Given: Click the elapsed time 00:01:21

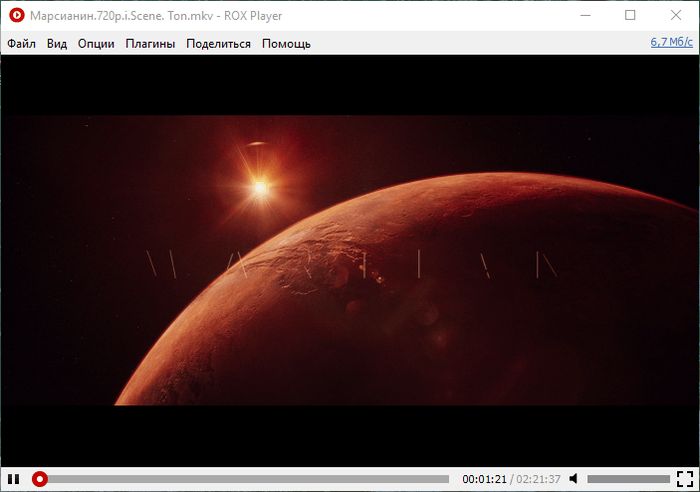Looking at the screenshot, I should tap(484, 479).
